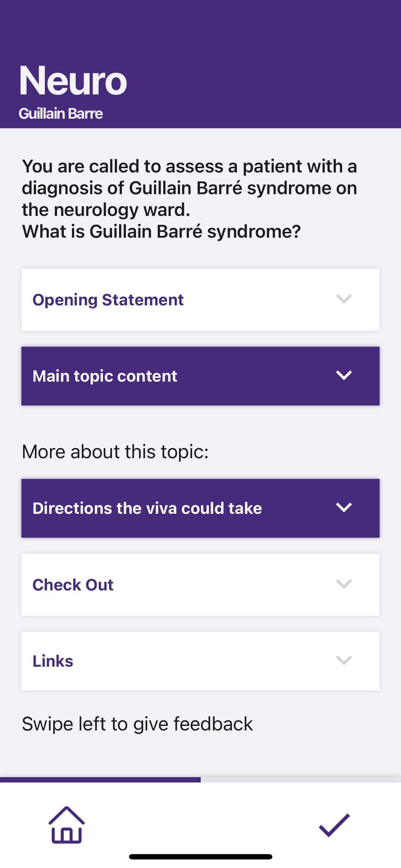
Task: Click the unfilled grey portion of progress bar
Action: point(300,780)
